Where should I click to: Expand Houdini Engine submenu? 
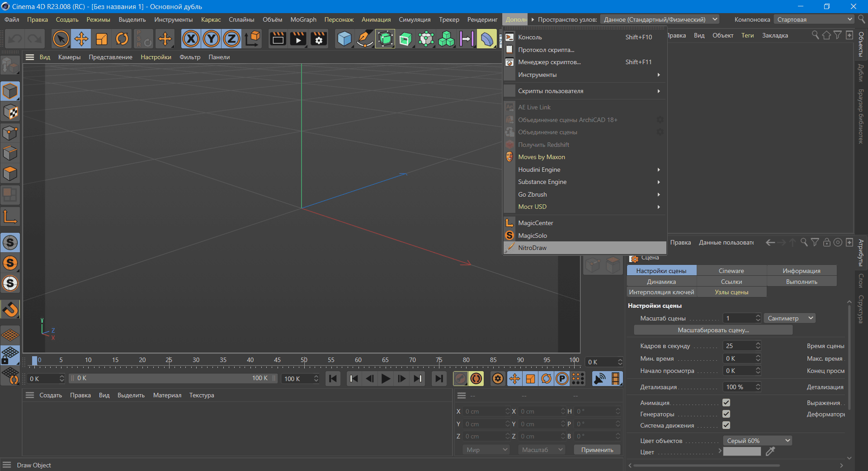point(585,170)
